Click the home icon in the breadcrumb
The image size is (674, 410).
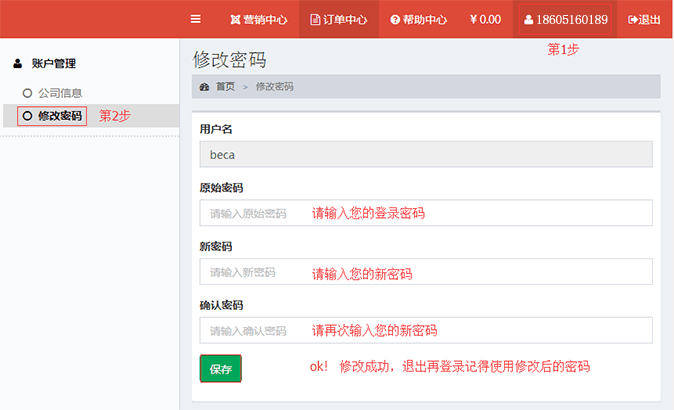(205, 87)
